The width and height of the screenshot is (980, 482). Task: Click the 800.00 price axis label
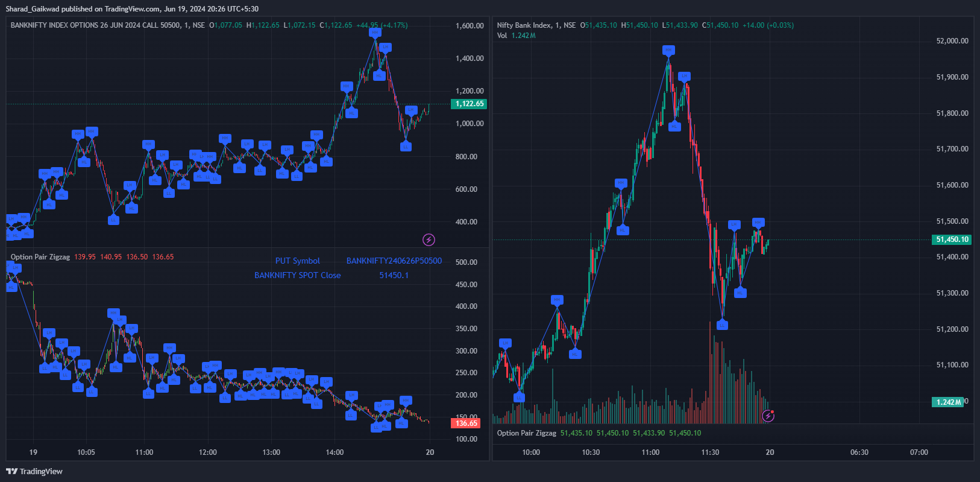[466, 157]
